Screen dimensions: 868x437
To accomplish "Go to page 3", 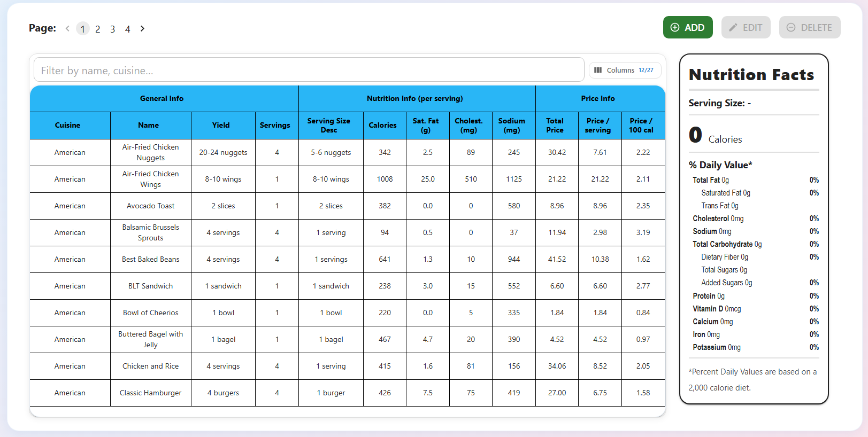I will (112, 29).
